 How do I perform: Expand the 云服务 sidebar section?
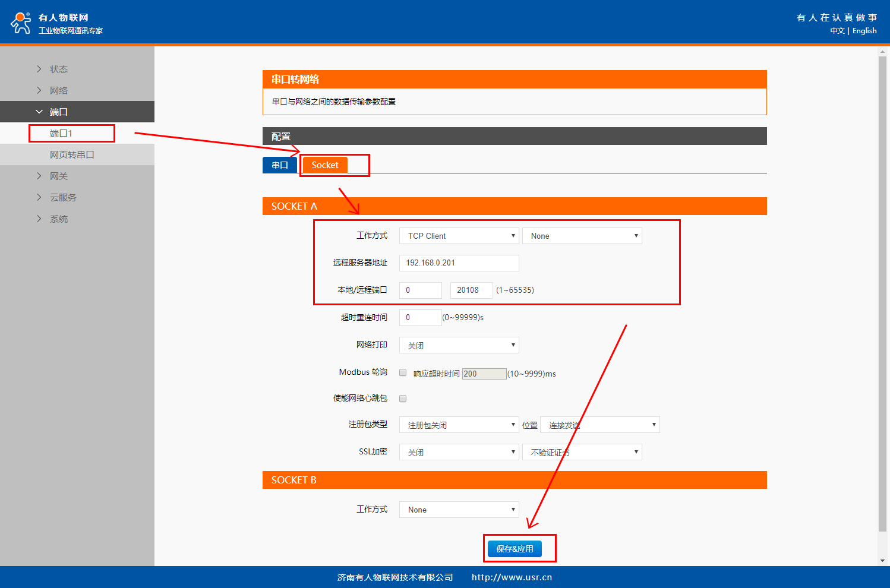(62, 197)
